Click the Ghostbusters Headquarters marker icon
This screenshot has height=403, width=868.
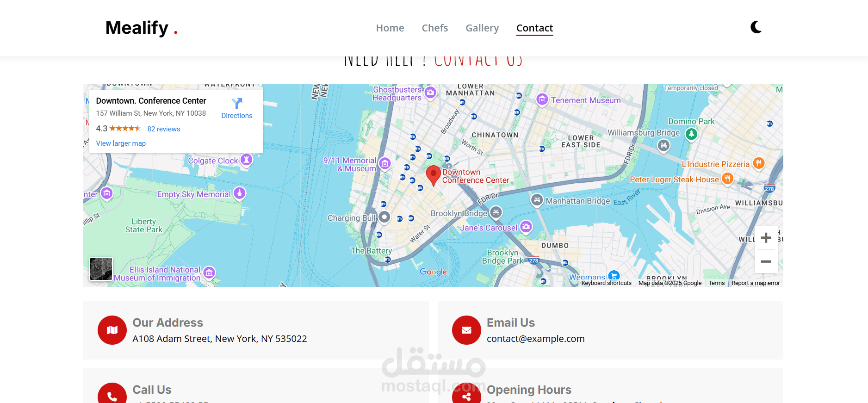pos(430,92)
